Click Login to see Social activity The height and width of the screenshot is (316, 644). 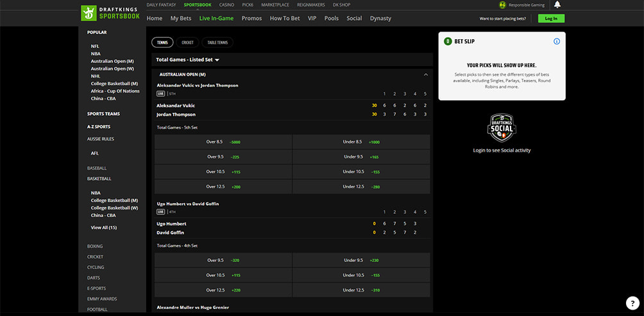502,150
